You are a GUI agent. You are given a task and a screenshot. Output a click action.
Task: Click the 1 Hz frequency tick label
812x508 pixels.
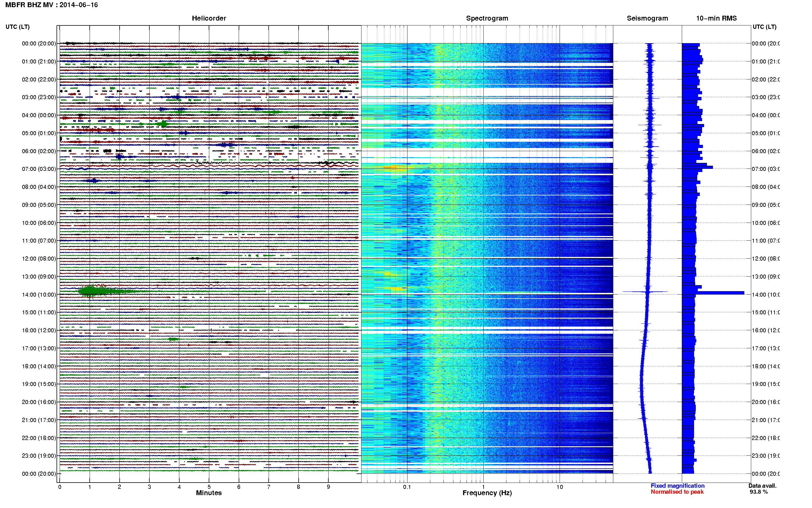[483, 487]
